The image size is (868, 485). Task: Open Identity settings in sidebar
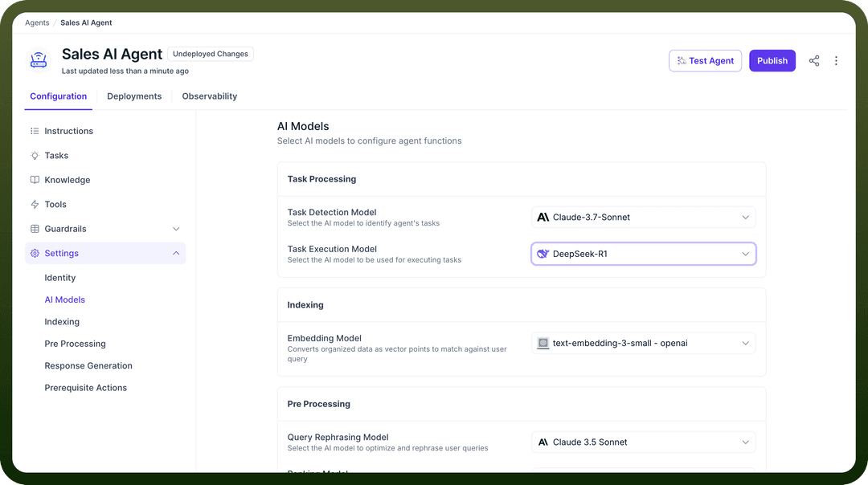tap(59, 278)
